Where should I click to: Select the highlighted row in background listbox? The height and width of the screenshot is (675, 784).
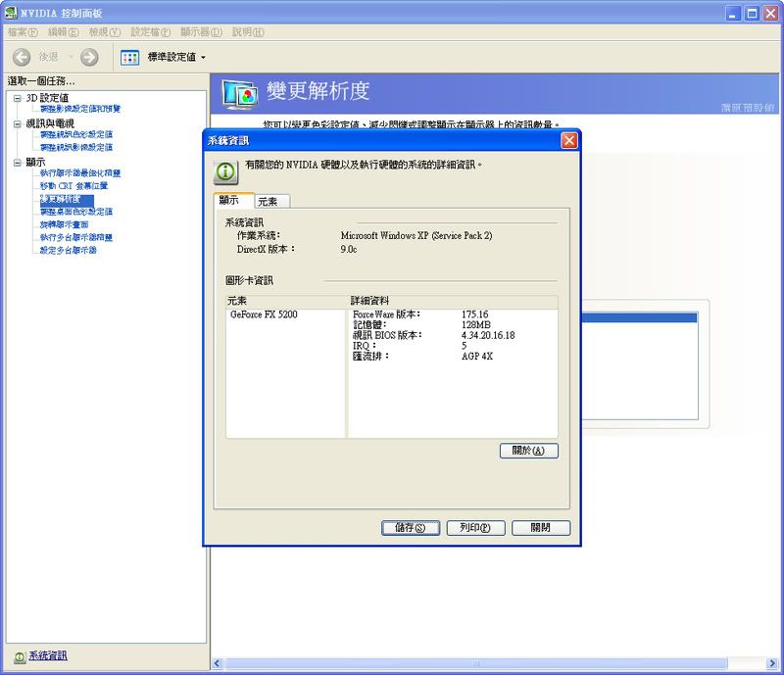click(639, 317)
